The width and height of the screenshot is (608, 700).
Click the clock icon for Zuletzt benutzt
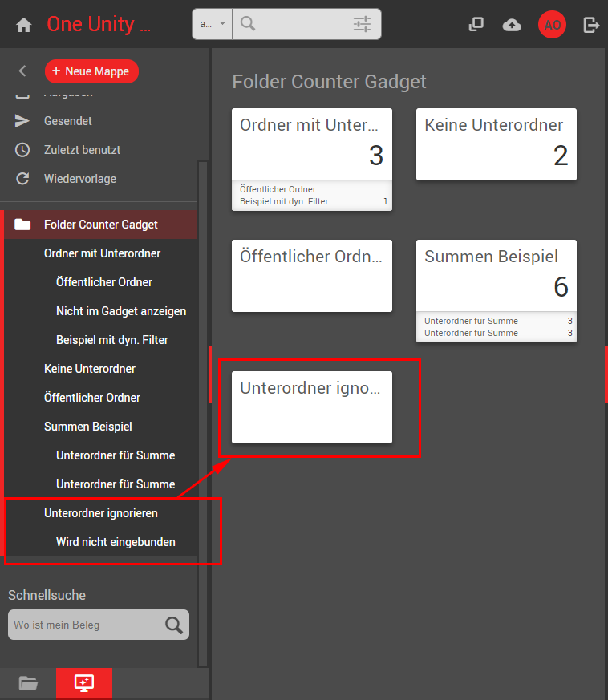[22, 150]
